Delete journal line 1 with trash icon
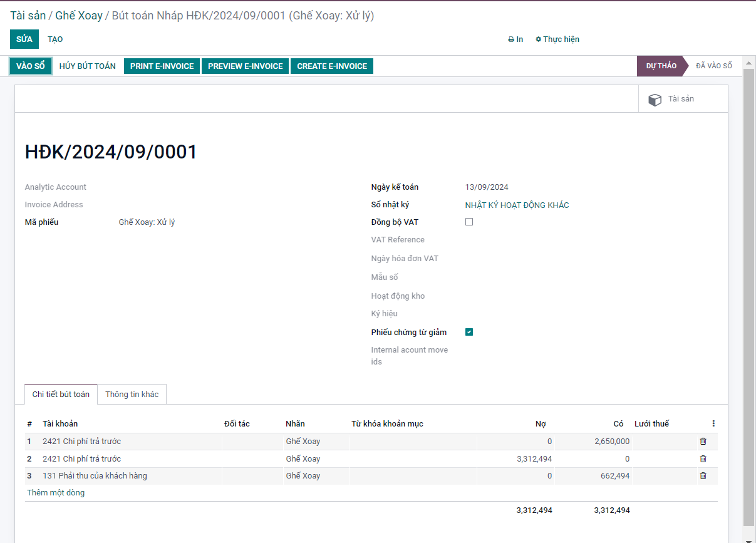This screenshot has width=756, height=543. tap(703, 442)
